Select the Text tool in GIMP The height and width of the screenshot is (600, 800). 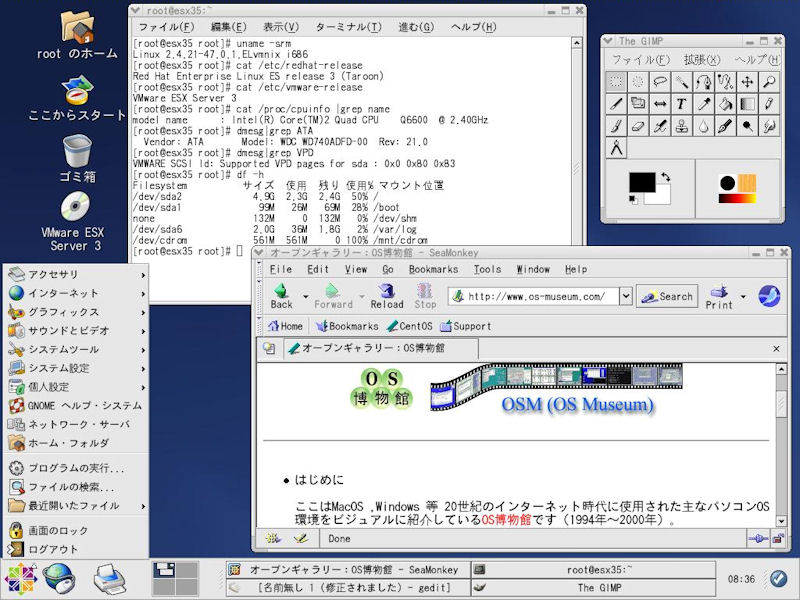click(x=682, y=104)
